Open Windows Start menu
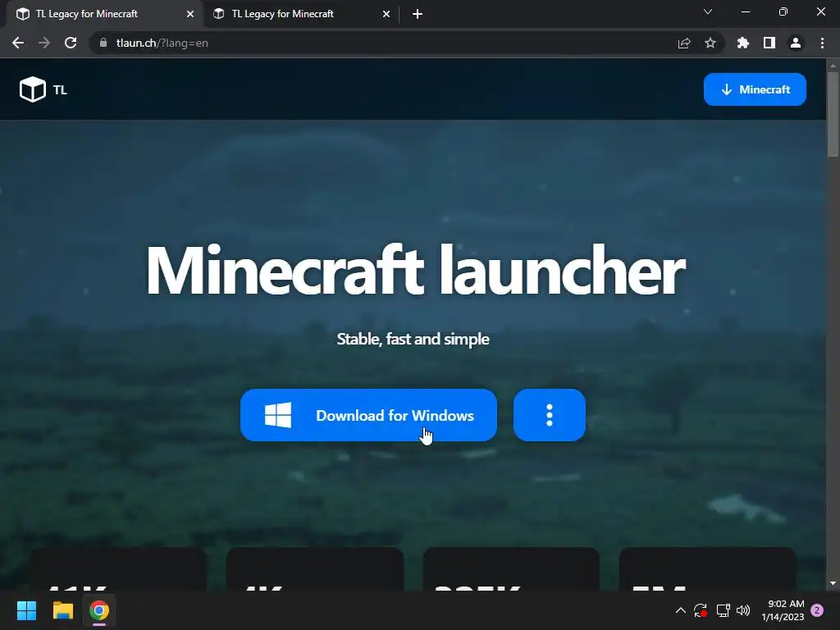Image resolution: width=840 pixels, height=630 pixels. 26,610
